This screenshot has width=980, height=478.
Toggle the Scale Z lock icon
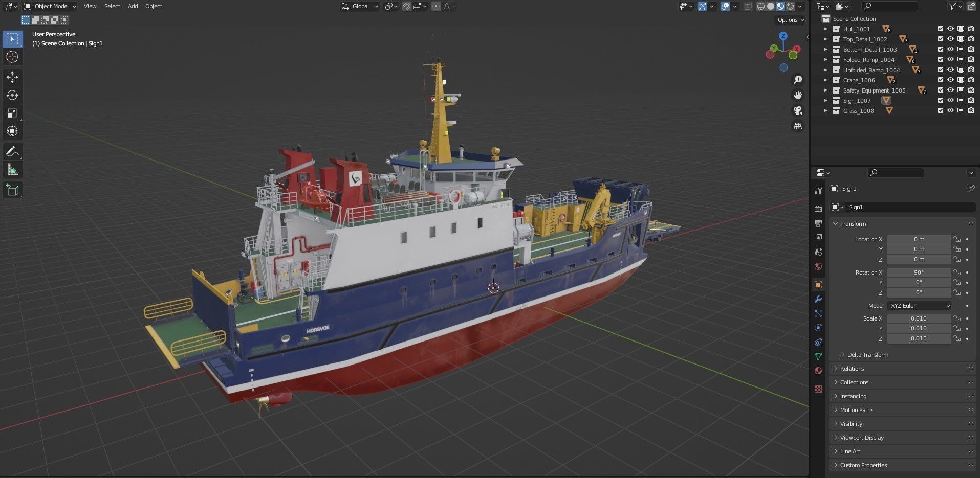click(956, 338)
